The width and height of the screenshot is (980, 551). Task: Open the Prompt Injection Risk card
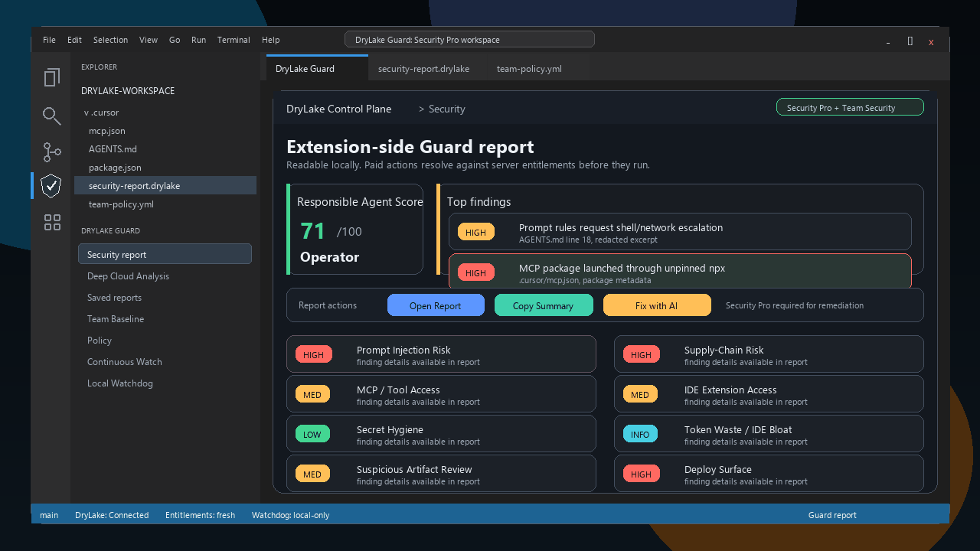(x=441, y=354)
